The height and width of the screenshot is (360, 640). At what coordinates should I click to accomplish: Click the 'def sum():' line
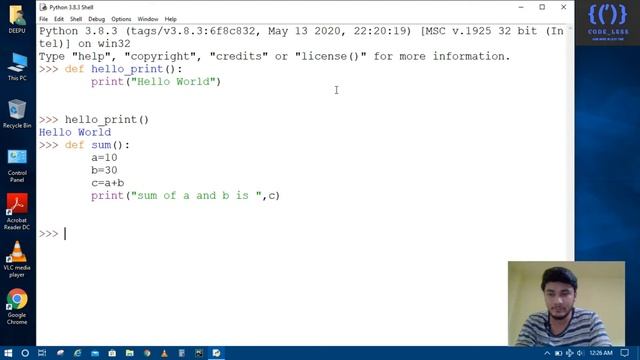[97, 145]
